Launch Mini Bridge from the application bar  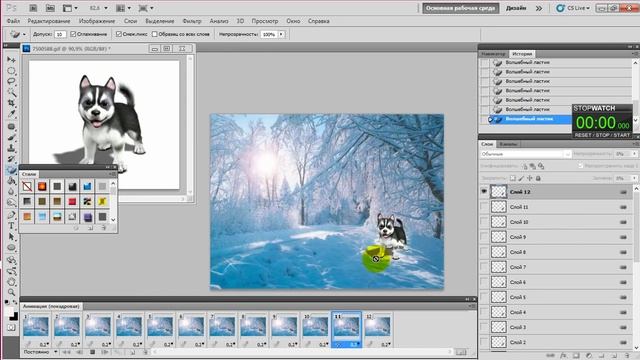click(x=50, y=8)
